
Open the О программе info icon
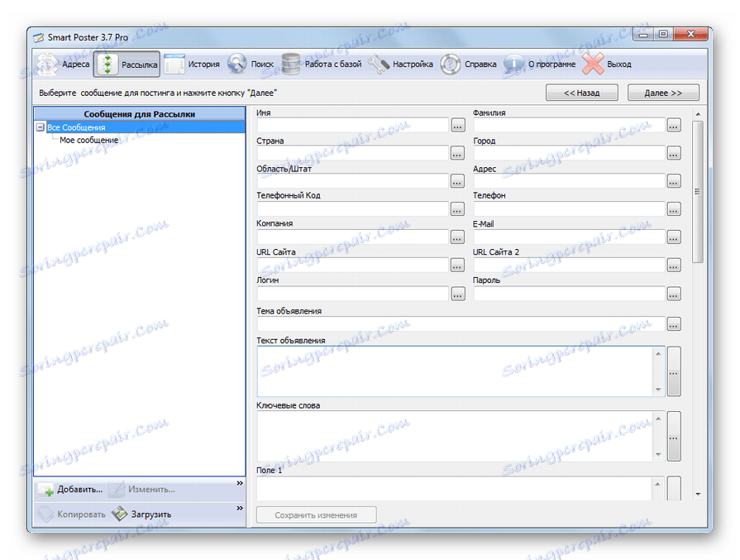(x=513, y=65)
